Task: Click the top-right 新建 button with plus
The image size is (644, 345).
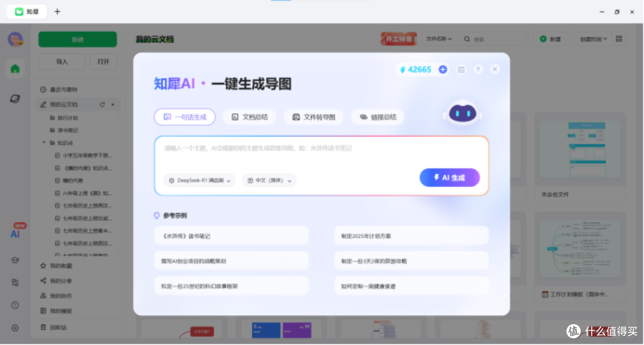Action: tap(550, 39)
